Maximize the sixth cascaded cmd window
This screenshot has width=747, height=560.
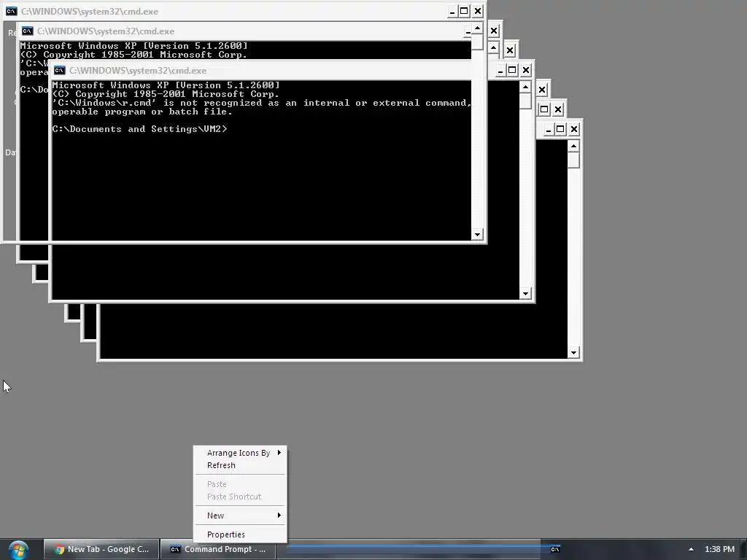pos(544,109)
